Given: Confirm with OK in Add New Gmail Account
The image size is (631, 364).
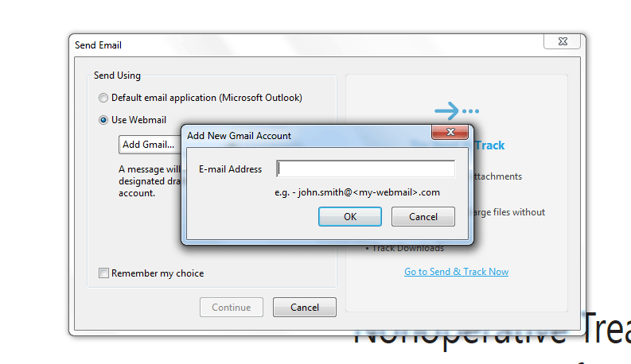Looking at the screenshot, I should [349, 216].
